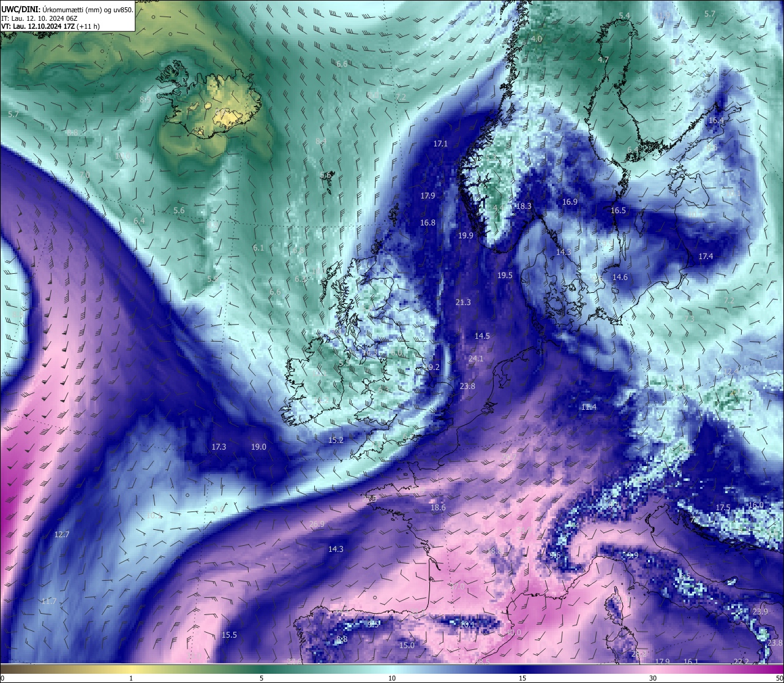Click the 12.7 map value

coord(62,534)
